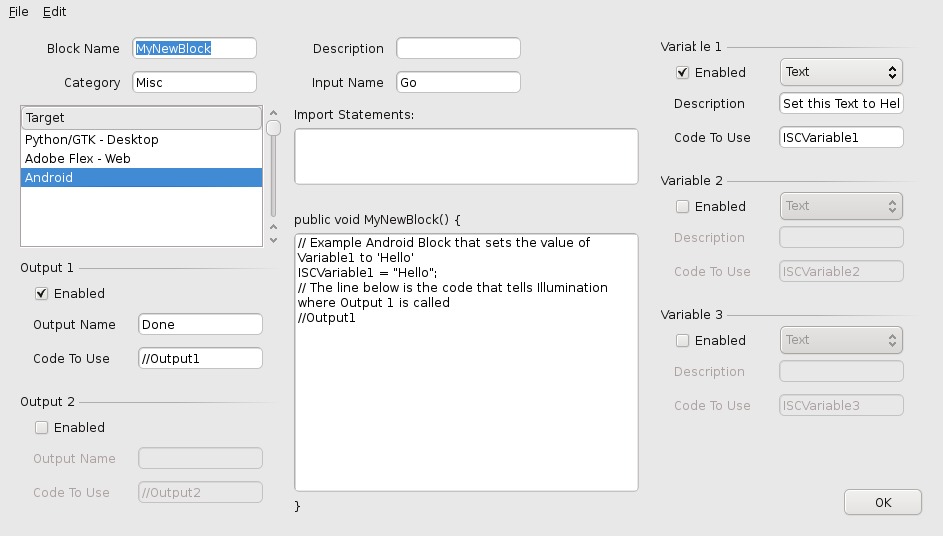Click the Block Name input field
943x536 pixels.
194,48
